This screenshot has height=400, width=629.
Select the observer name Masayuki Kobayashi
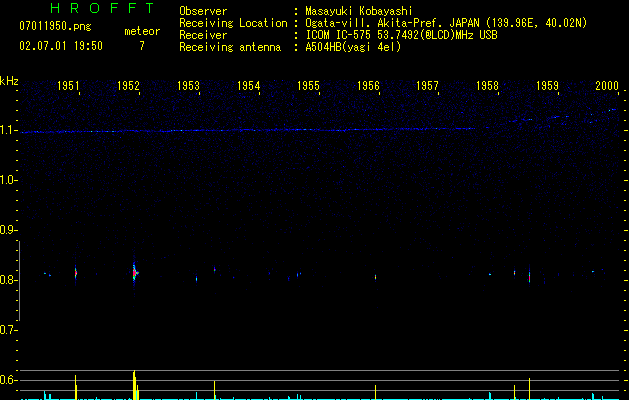coord(359,11)
